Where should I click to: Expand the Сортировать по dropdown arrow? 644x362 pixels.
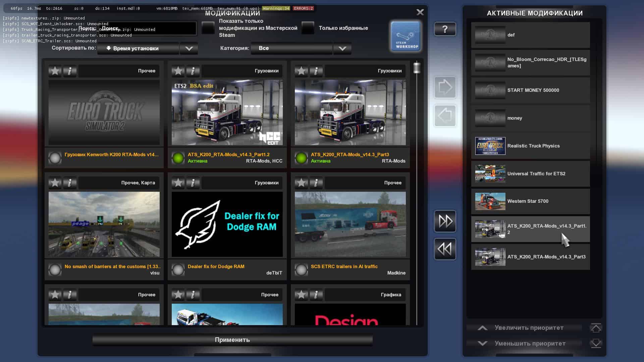coord(189,49)
